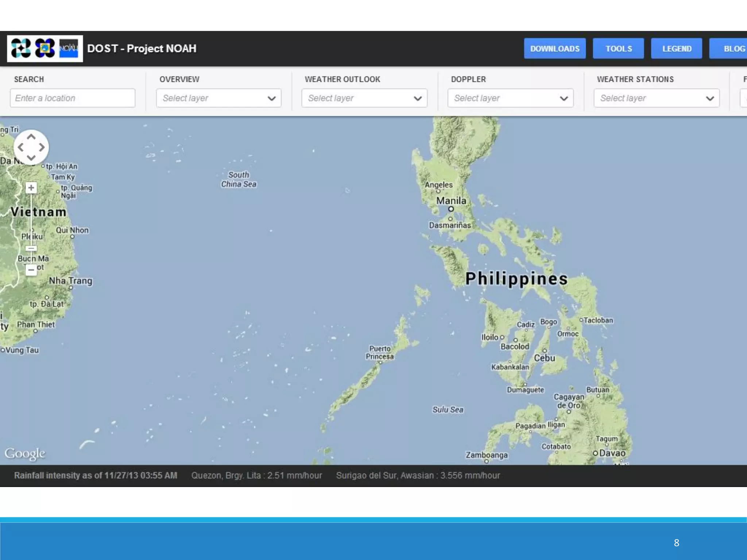Pan the map up with arrow
This screenshot has width=747, height=560.
tap(31, 137)
